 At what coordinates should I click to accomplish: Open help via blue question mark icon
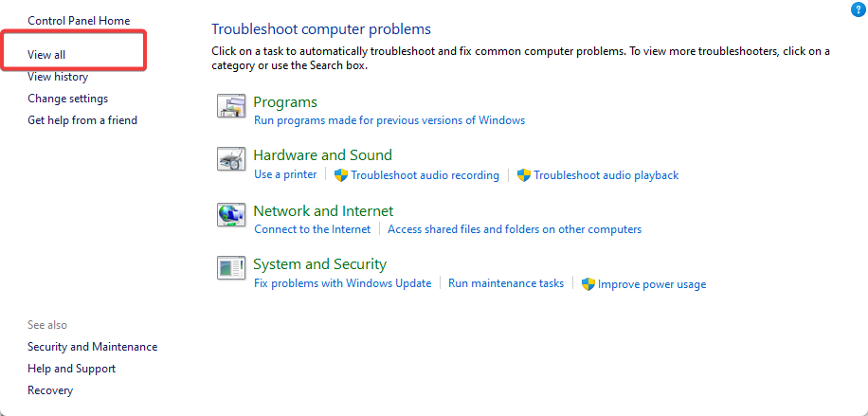click(x=858, y=9)
